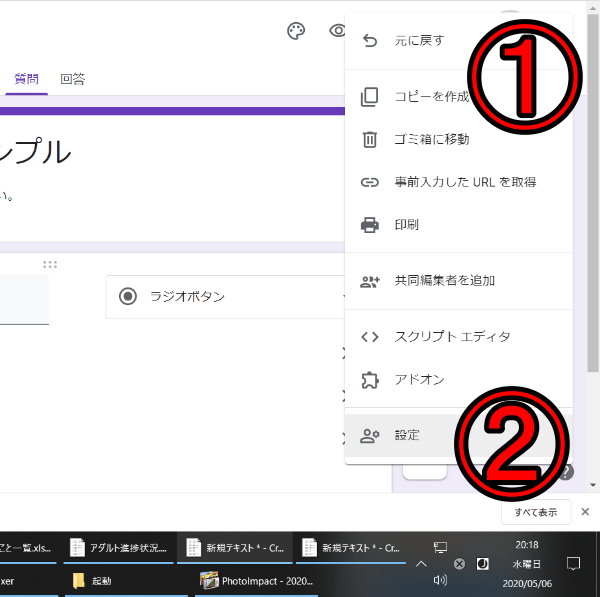Screen dimensions: 600x597
Task: Click the copy icon beside コピーを作成
Action: pyautogui.click(x=370, y=97)
